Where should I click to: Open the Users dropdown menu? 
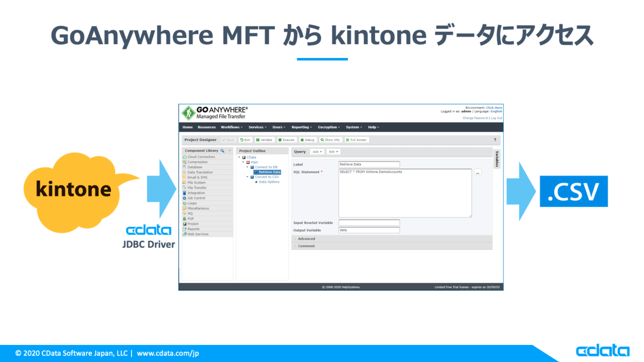click(279, 127)
